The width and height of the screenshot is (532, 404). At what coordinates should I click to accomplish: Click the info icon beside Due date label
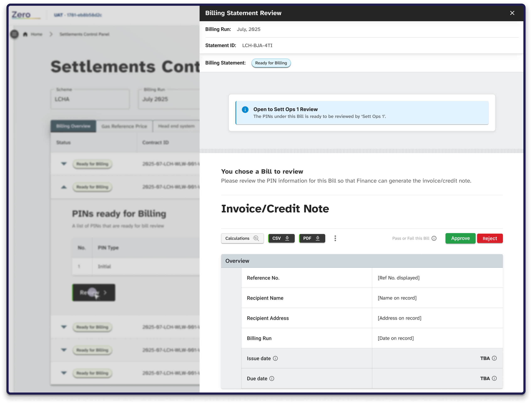coord(272,378)
